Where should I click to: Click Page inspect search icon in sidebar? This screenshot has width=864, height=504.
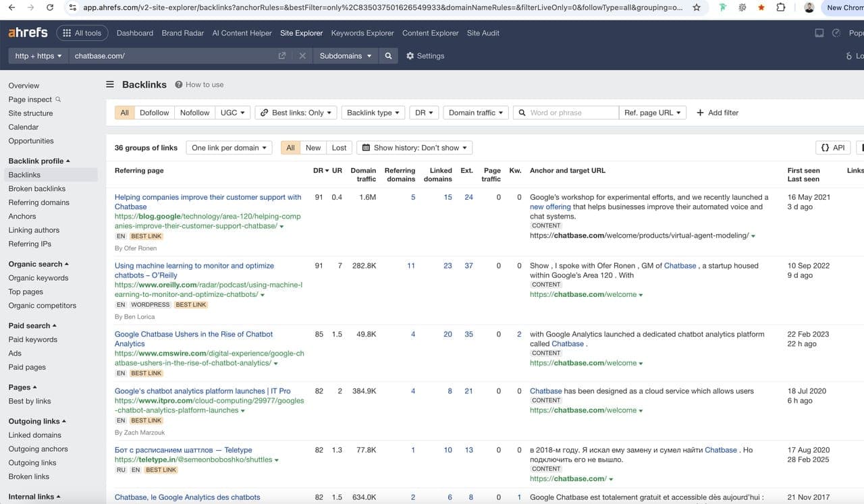[58, 99]
